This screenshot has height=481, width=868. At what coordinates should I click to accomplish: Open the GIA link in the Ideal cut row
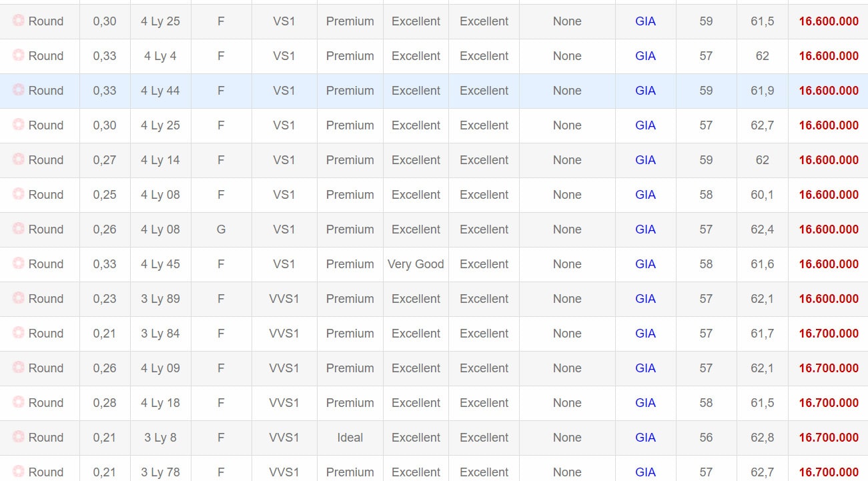pyautogui.click(x=645, y=438)
